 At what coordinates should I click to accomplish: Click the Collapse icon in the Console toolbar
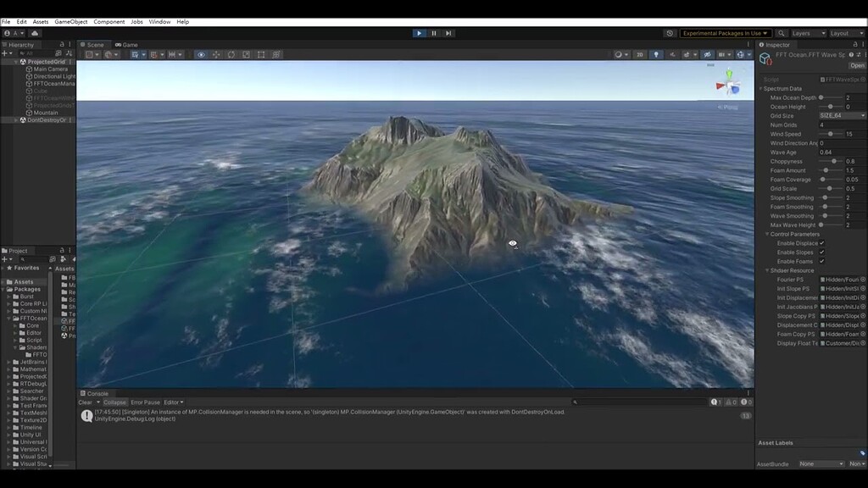tap(114, 402)
